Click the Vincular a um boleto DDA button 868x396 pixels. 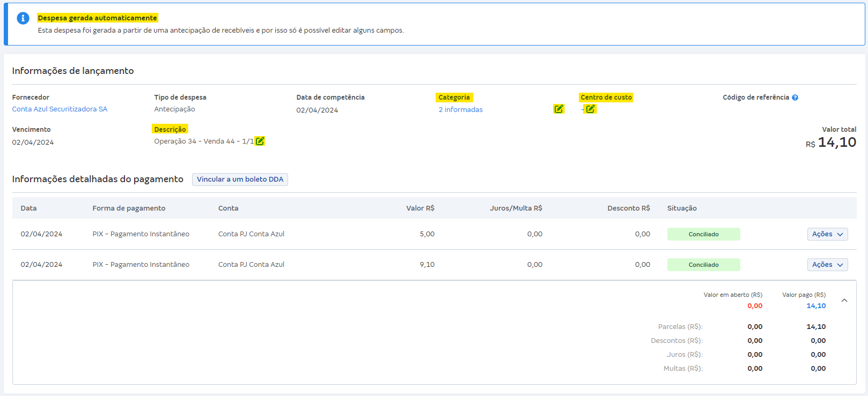click(240, 180)
